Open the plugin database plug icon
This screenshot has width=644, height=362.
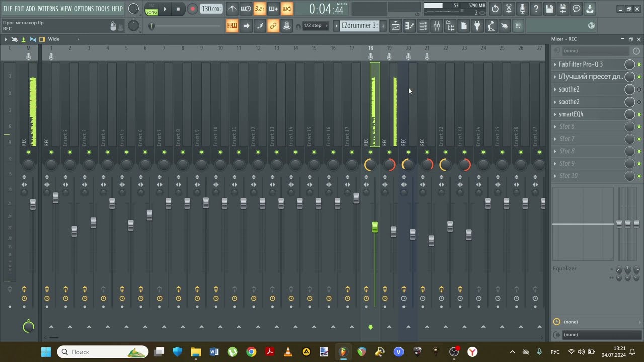coord(477,26)
